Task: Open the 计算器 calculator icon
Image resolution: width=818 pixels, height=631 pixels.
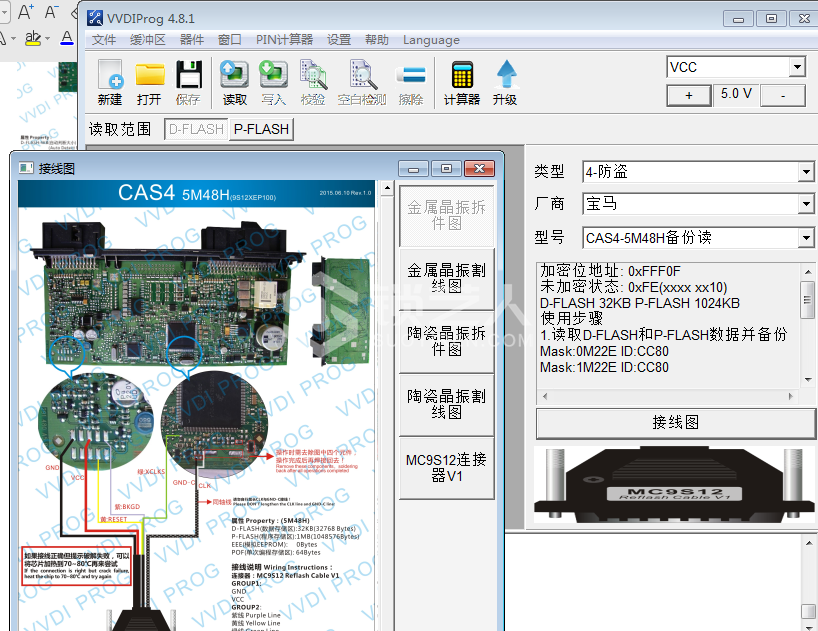Action: point(462,82)
